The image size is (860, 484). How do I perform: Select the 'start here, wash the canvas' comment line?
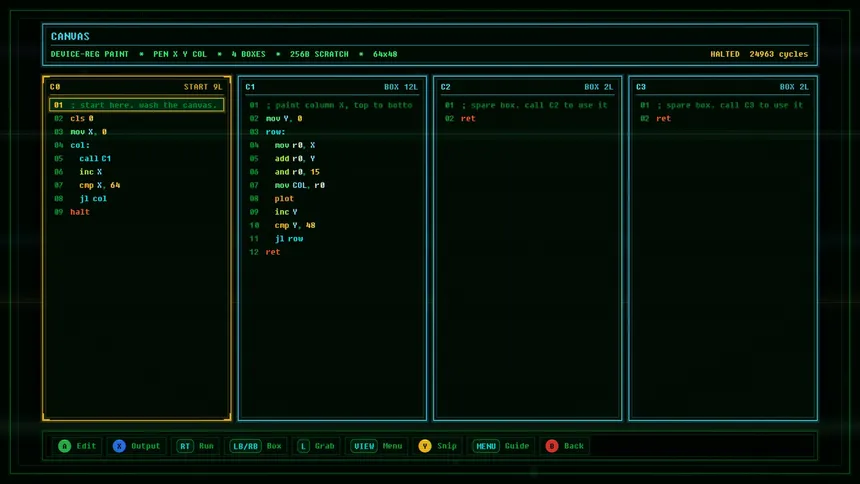137,105
